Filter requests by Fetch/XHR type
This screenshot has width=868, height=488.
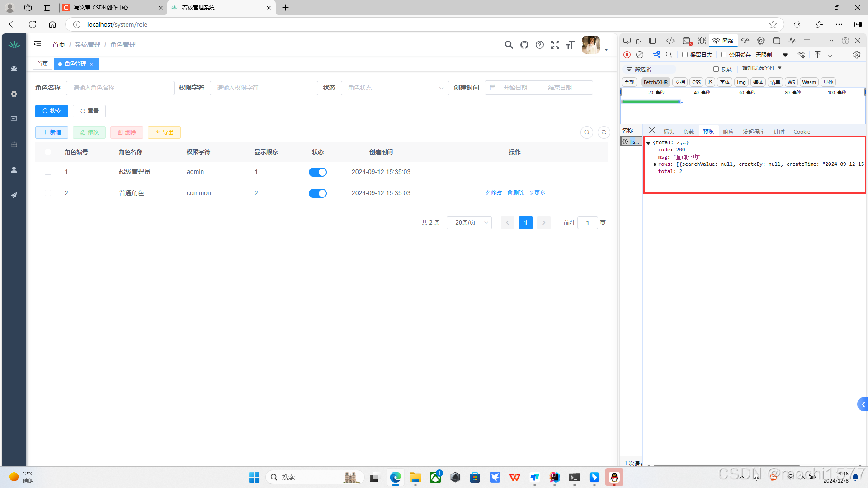[x=656, y=82]
